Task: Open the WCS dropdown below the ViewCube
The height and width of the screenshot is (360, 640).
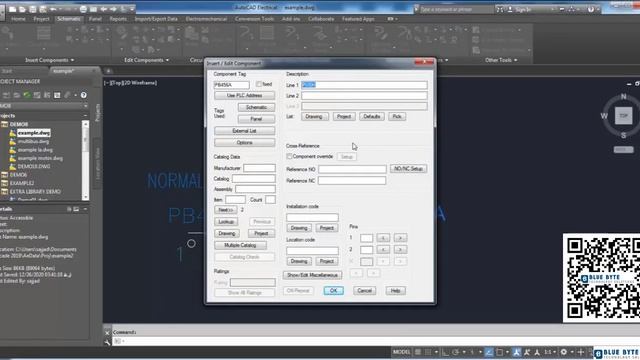Action: pos(623,150)
